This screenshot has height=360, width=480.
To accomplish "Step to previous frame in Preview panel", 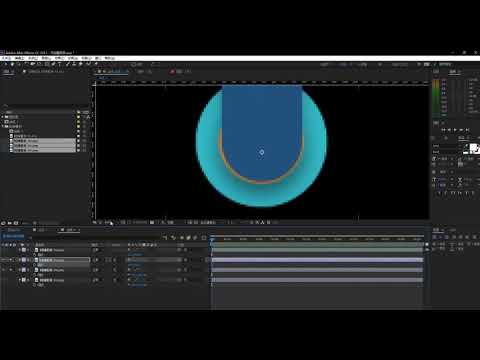I will coord(449,130).
